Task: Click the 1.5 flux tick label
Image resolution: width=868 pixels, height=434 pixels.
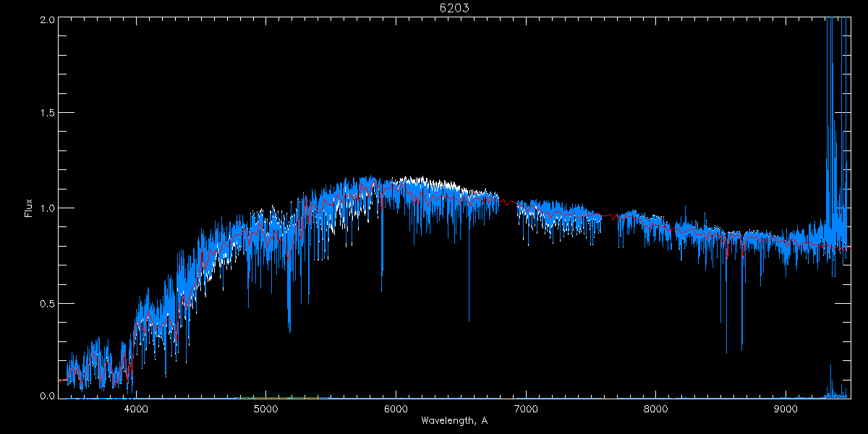Action: [x=47, y=114]
